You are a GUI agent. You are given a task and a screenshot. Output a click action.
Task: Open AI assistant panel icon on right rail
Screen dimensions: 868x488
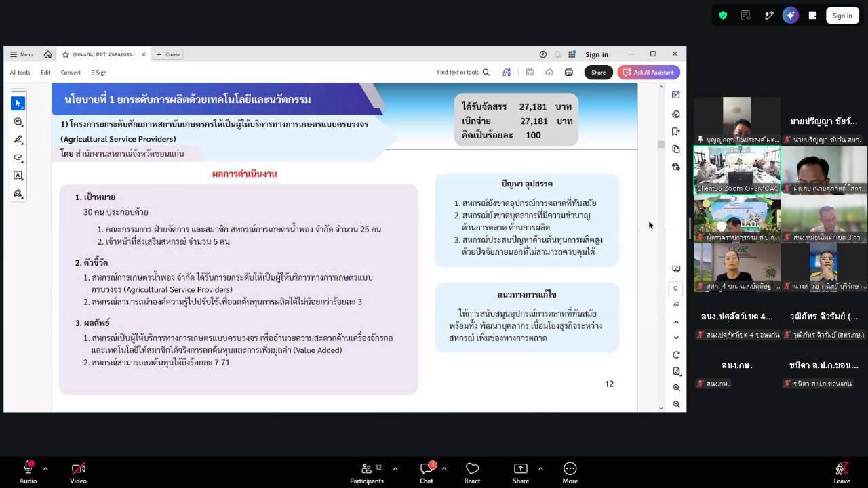tap(676, 95)
